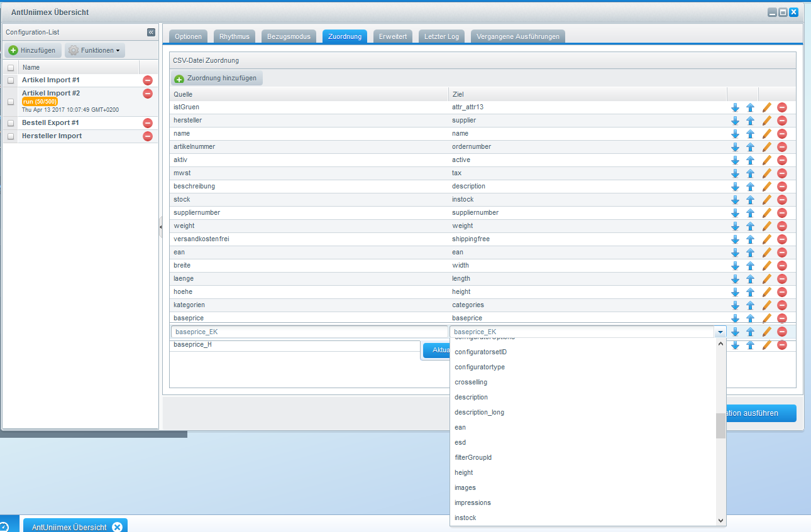Screen dimensions: 811x532
Task: Move the suppliernumber mapping down
Action: (735, 213)
